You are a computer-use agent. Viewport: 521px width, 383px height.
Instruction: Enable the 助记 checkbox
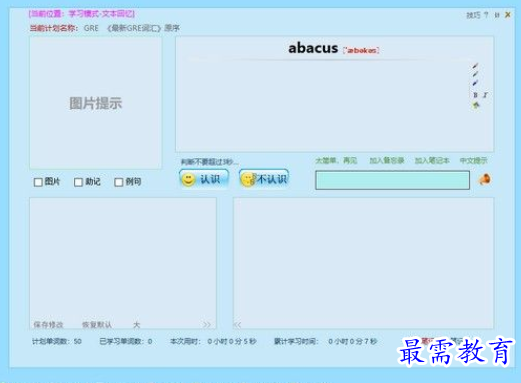[x=78, y=182]
